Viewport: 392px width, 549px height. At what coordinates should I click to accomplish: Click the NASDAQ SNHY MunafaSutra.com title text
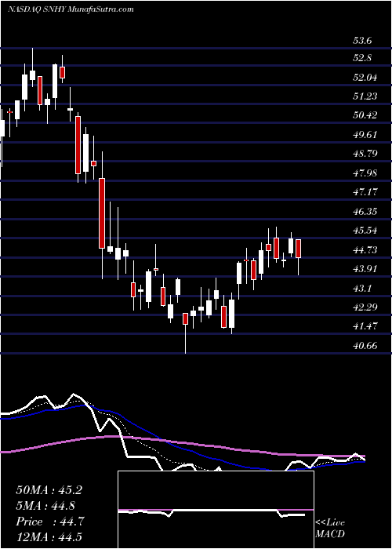tap(71, 9)
